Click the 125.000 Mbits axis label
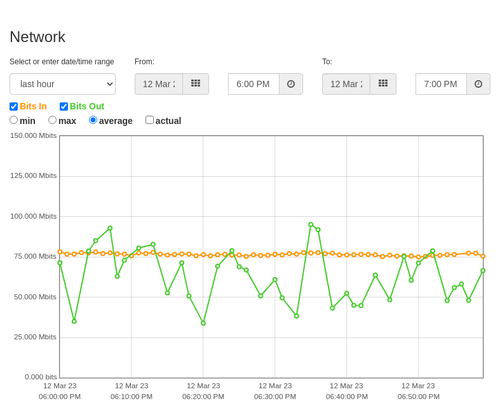The width and height of the screenshot is (500, 403). tap(33, 176)
